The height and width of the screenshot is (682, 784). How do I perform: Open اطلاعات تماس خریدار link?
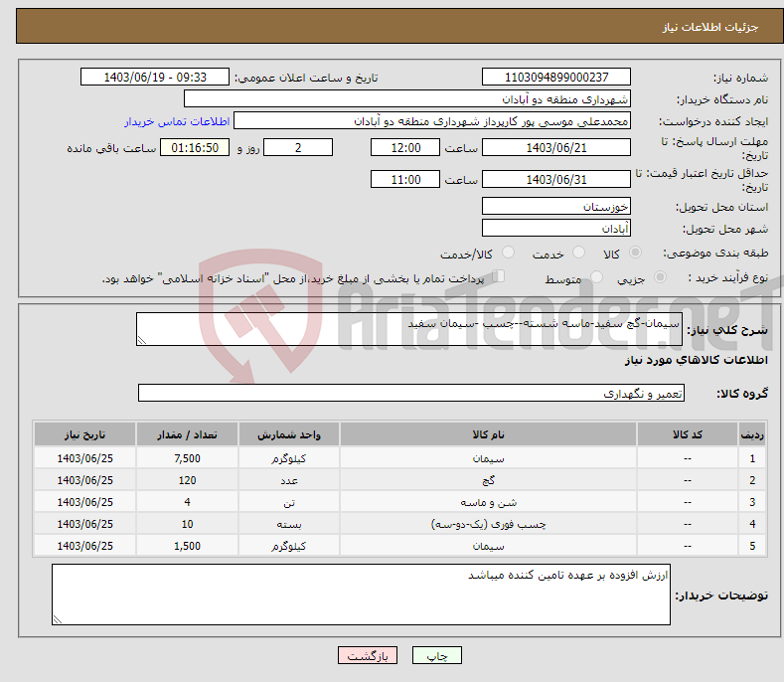tap(177, 121)
